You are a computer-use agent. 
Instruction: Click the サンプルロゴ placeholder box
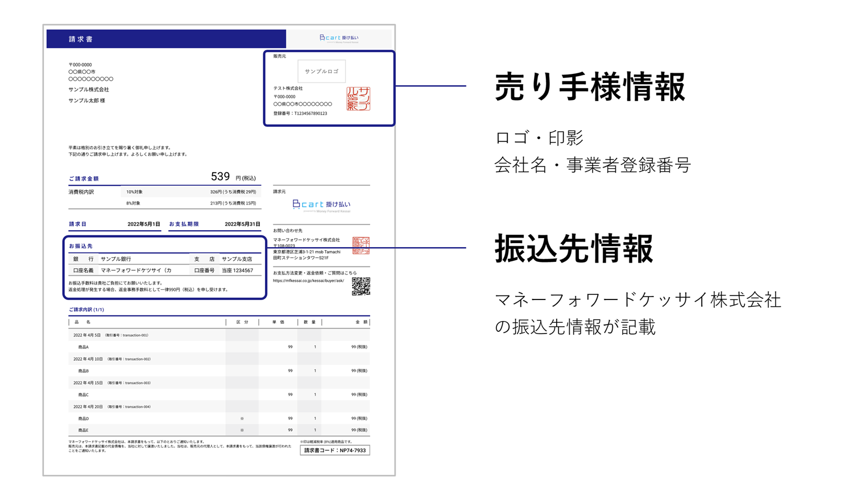321,72
